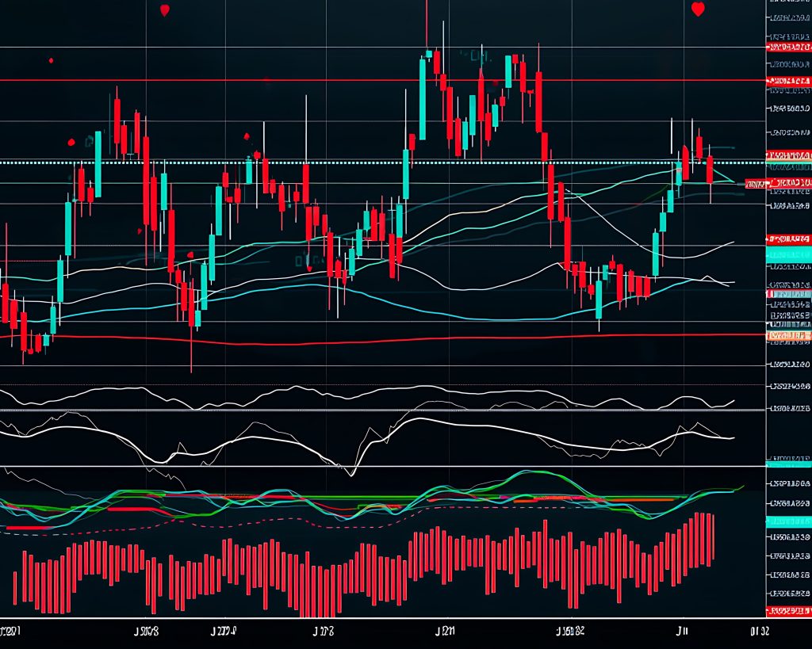
Task: Click the J201 date label on time axis
Action: point(11,632)
